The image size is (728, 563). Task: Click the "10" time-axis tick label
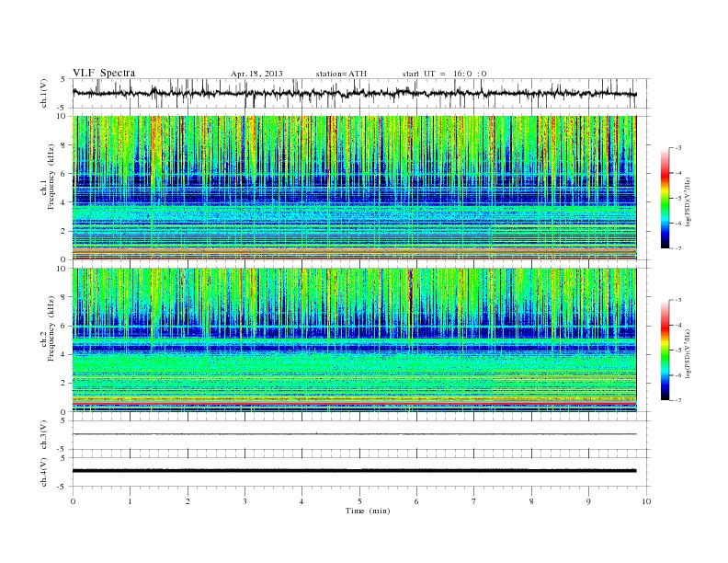point(646,501)
